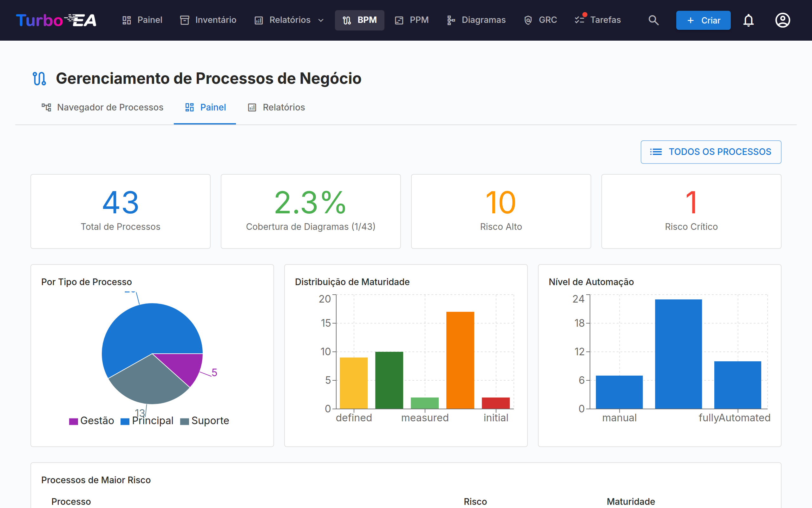This screenshot has width=812, height=508.
Task: Select the Painel sub-tab
Action: click(x=205, y=108)
